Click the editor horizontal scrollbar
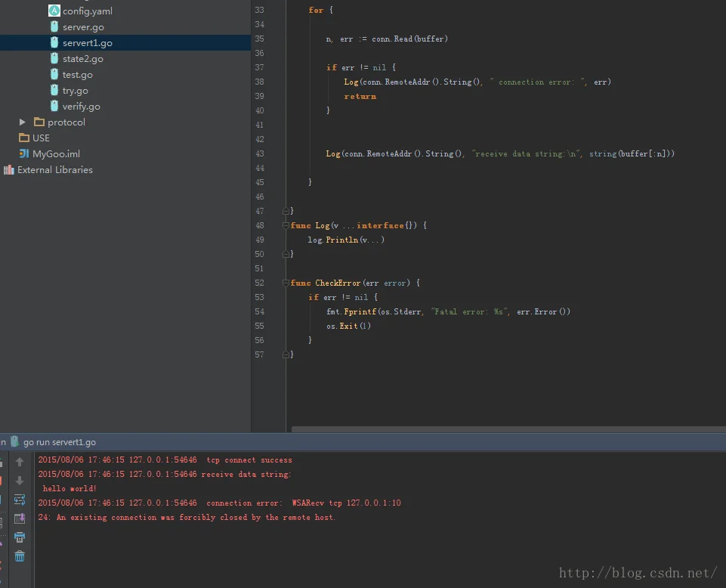This screenshot has height=588, width=726. [x=508, y=429]
